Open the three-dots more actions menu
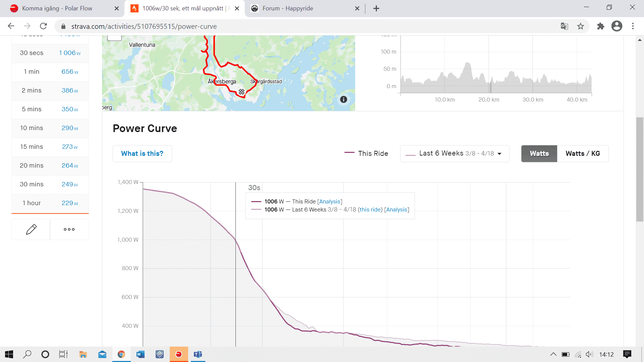The height and width of the screenshot is (362, 644). tap(69, 230)
